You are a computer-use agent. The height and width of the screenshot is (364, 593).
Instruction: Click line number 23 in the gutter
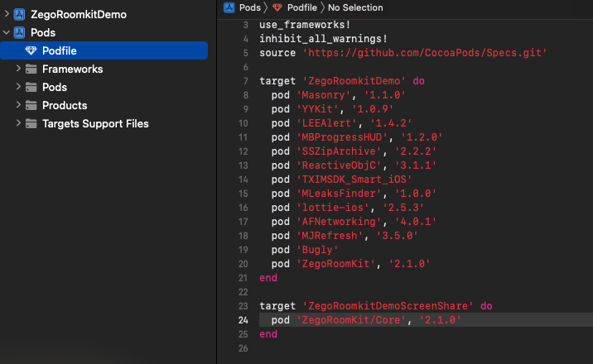243,306
